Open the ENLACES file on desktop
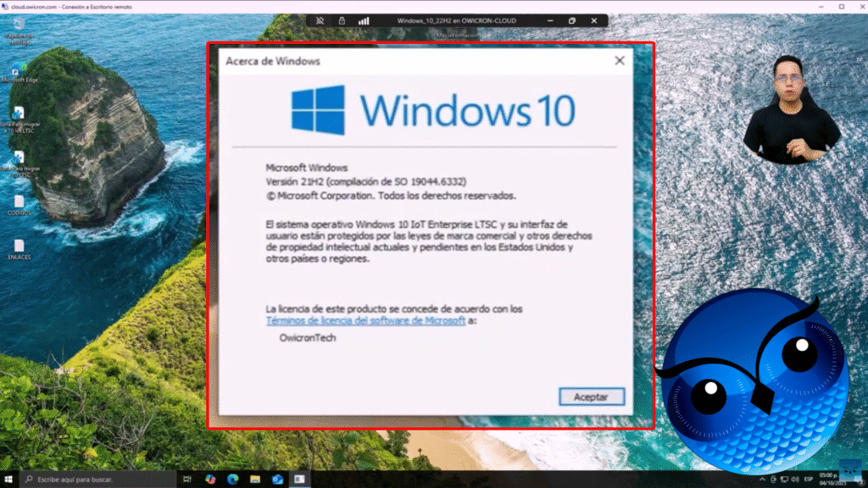 (x=19, y=247)
